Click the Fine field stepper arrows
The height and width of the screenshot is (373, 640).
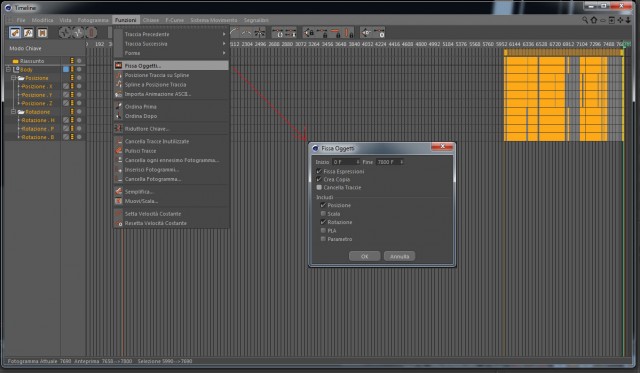pos(402,162)
